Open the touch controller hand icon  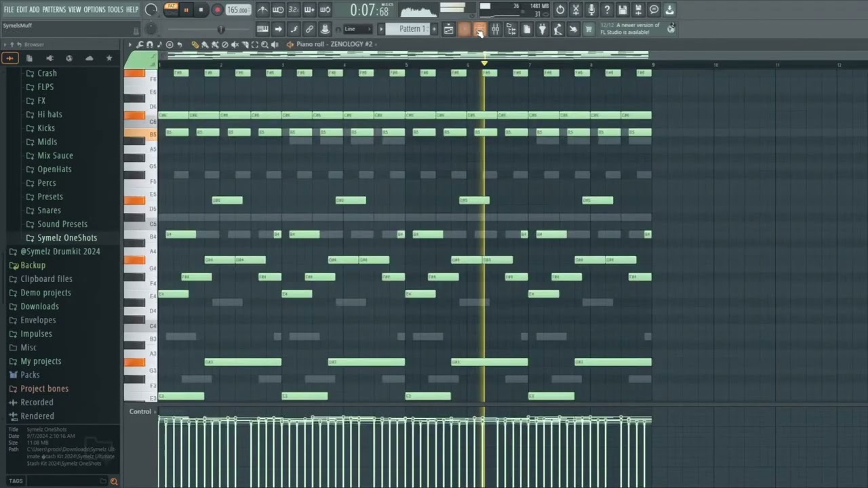pos(573,29)
